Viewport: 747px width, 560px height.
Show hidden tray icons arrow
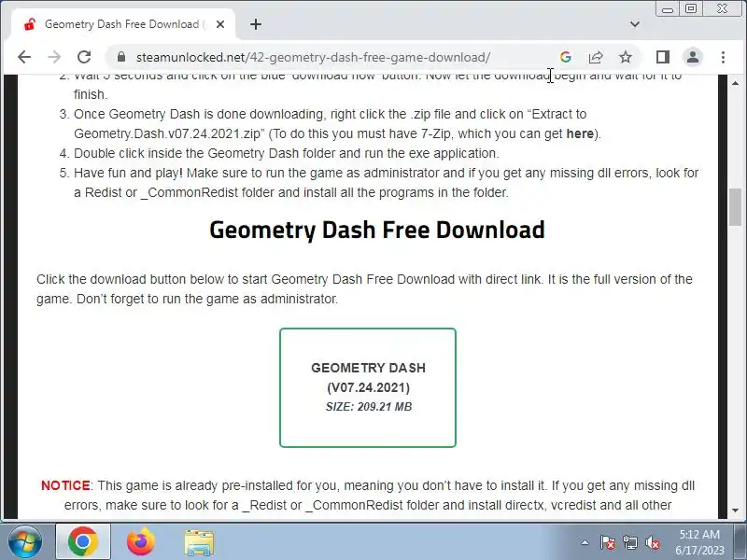(x=585, y=542)
